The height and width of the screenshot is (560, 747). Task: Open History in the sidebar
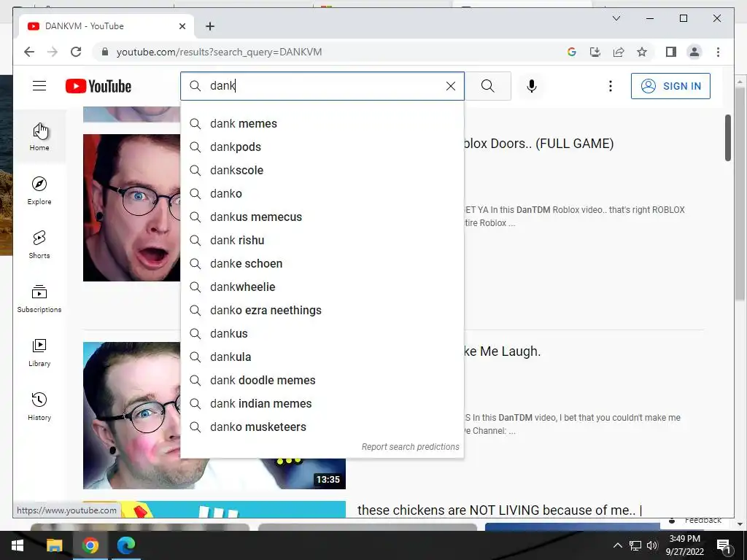[39, 406]
